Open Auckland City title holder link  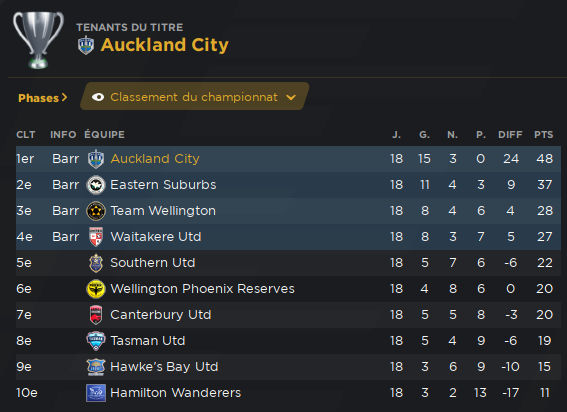(165, 45)
